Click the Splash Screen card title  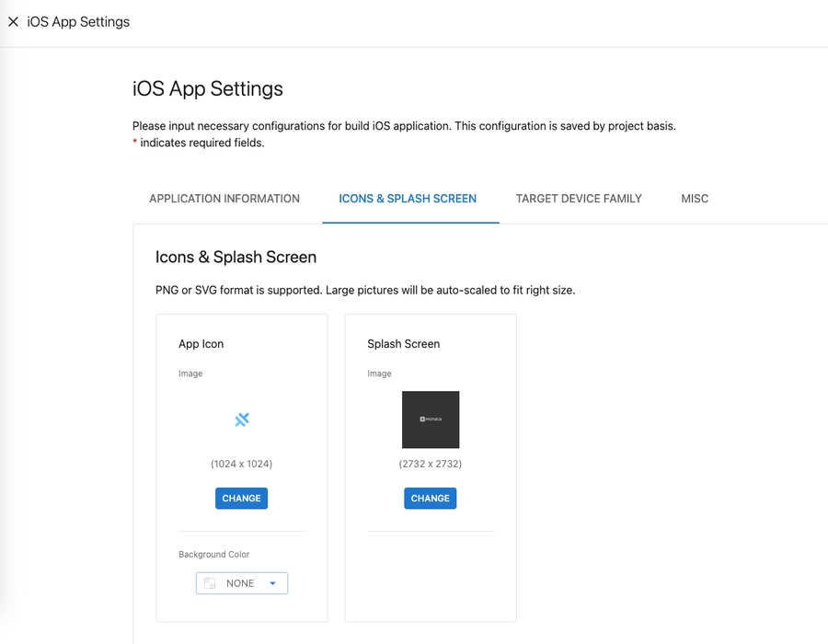[403, 344]
